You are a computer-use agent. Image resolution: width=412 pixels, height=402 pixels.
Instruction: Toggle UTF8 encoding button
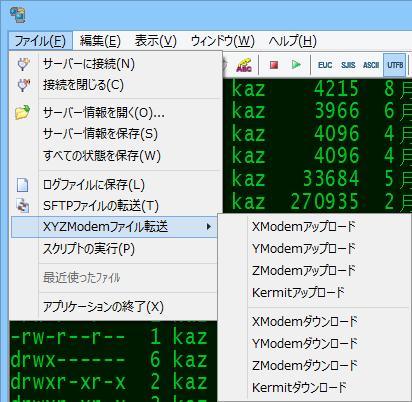[395, 65]
